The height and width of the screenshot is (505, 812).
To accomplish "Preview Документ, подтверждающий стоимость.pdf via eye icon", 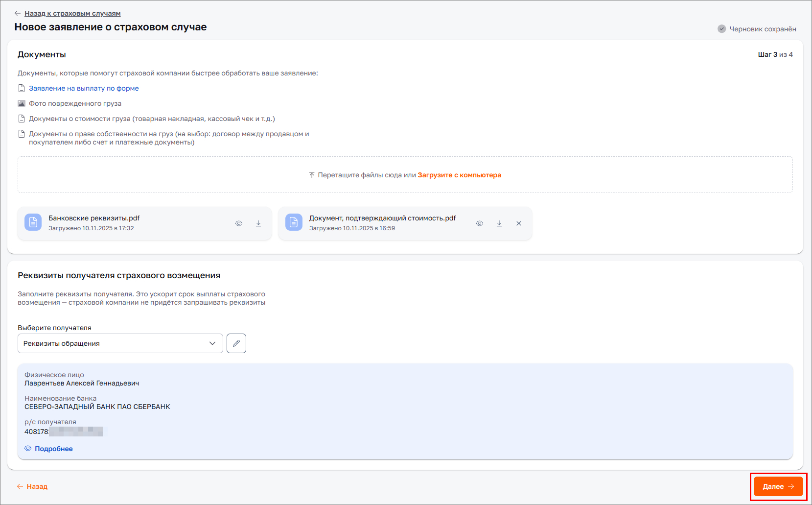I will pyautogui.click(x=480, y=223).
